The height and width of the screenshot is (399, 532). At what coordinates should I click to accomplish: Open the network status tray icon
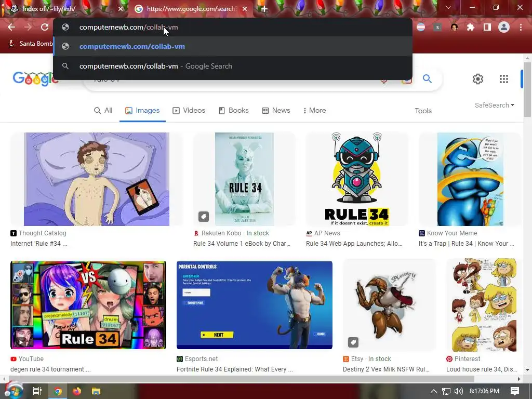(446, 391)
